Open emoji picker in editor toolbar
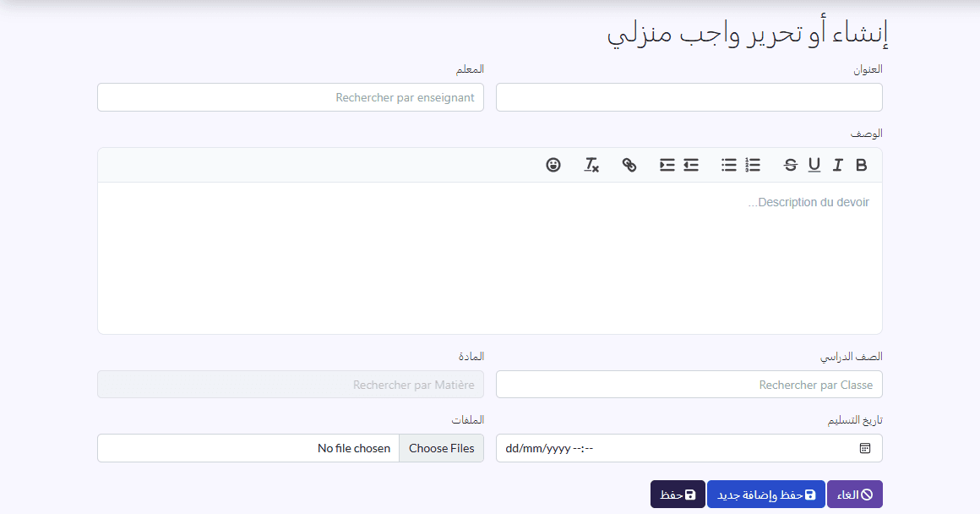Screen dimensions: 980x514 click(x=553, y=165)
